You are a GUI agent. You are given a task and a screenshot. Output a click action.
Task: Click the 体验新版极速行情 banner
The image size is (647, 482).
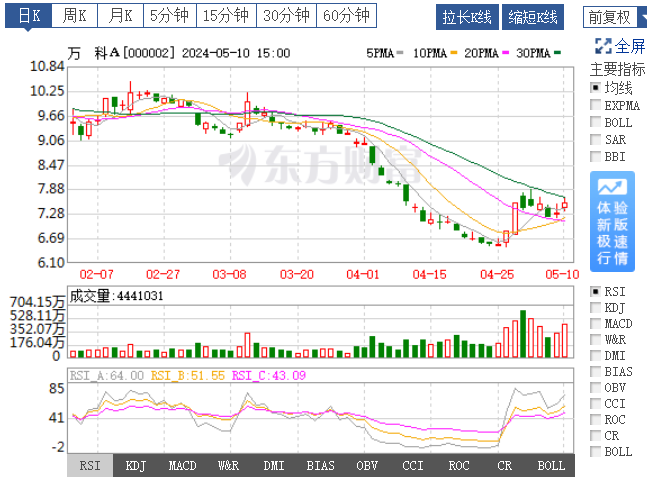[612, 222]
